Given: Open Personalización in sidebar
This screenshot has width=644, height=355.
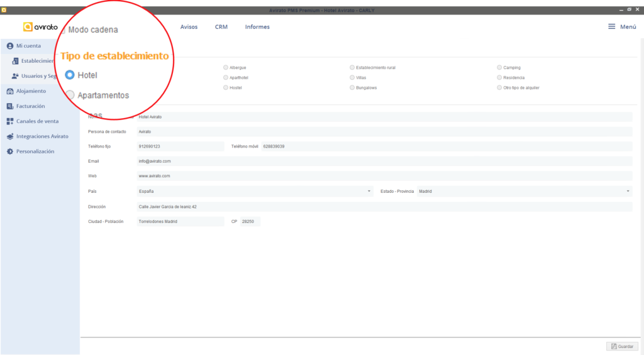Looking at the screenshot, I should [35, 151].
